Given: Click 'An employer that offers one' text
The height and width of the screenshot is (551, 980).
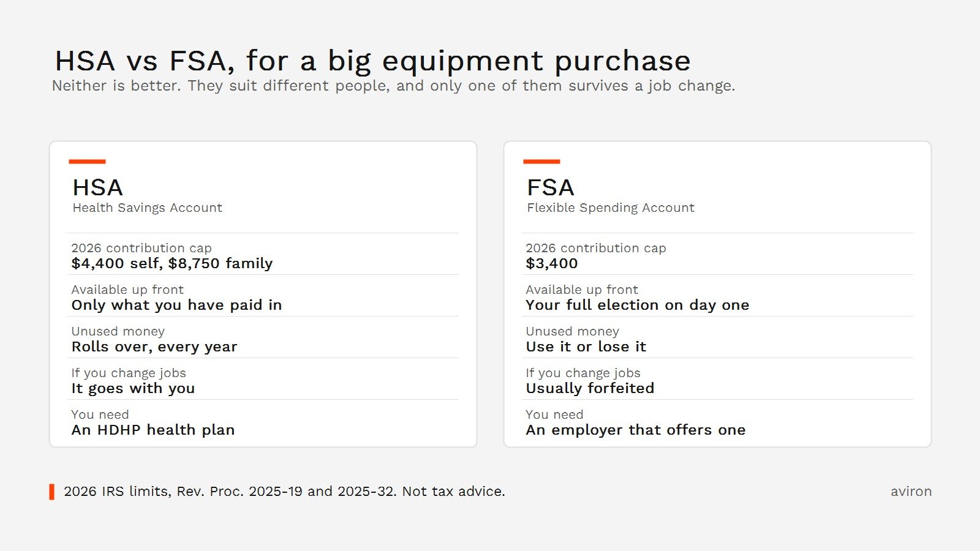Looking at the screenshot, I should tap(635, 430).
